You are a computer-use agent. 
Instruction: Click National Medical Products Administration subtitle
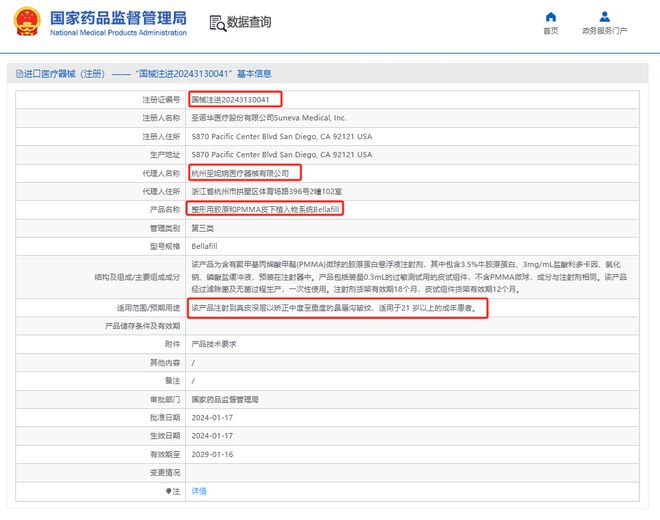click(118, 32)
